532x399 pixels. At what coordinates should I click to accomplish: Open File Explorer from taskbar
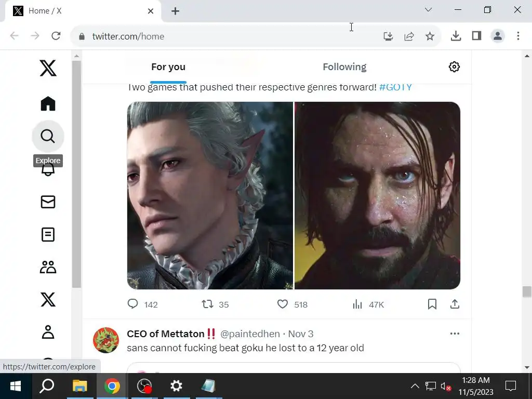point(79,386)
